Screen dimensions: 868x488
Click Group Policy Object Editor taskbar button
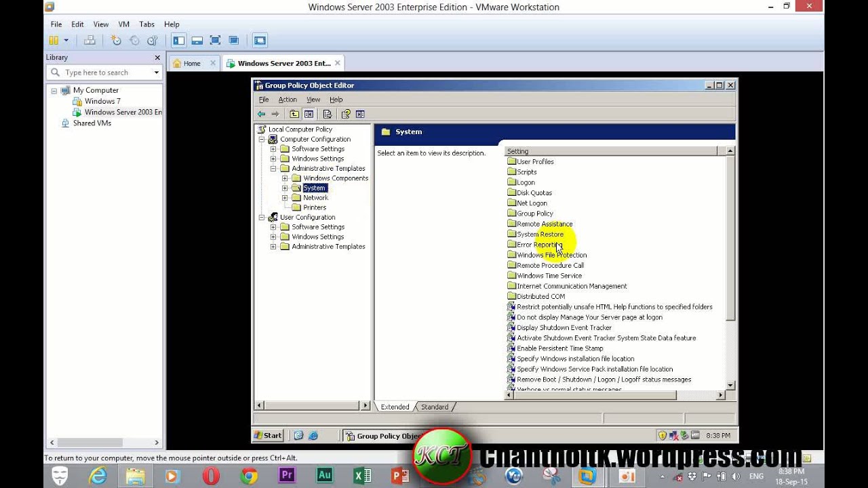pyautogui.click(x=384, y=436)
